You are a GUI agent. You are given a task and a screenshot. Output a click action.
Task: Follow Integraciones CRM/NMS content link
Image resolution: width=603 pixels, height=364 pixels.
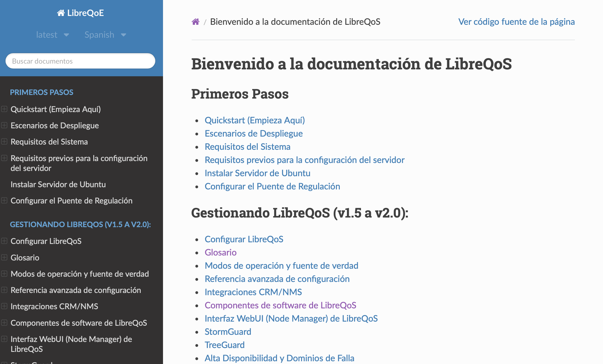pos(253,292)
